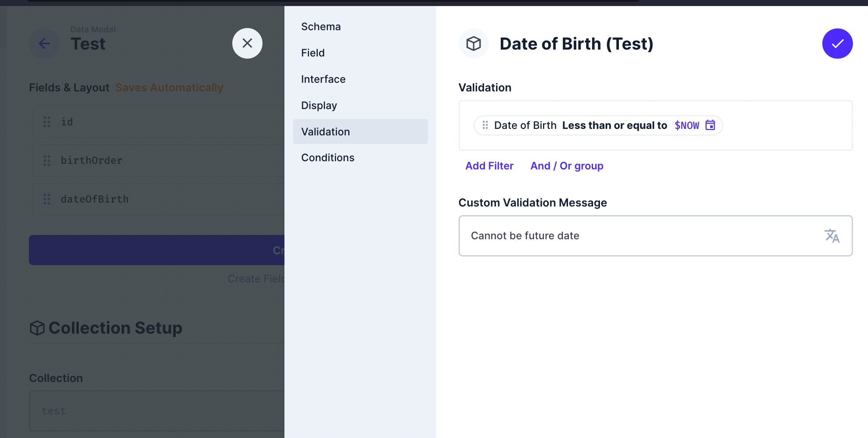
Task: Go to the Display tab
Action: point(360,106)
